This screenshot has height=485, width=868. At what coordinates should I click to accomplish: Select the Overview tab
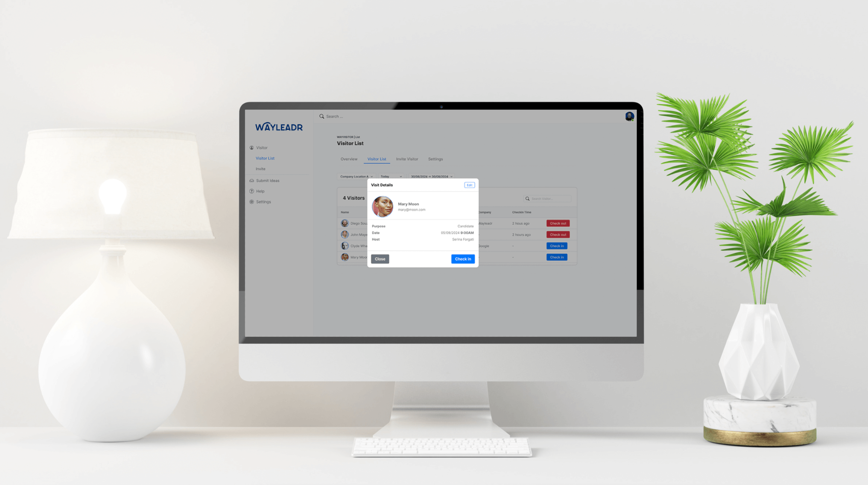(348, 158)
